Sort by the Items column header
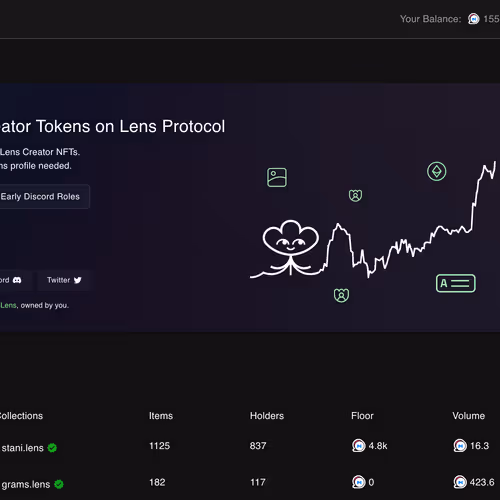 [x=161, y=416]
